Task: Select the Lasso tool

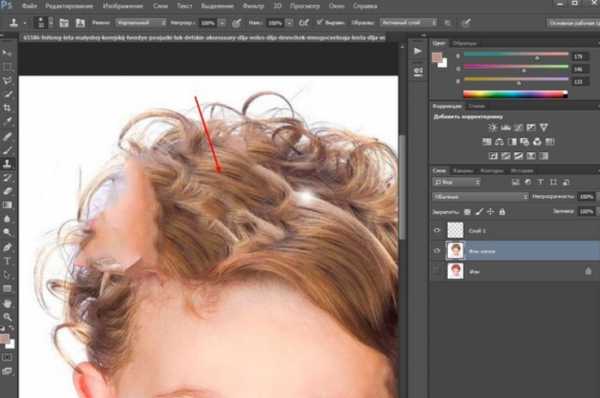Action: tap(7, 80)
